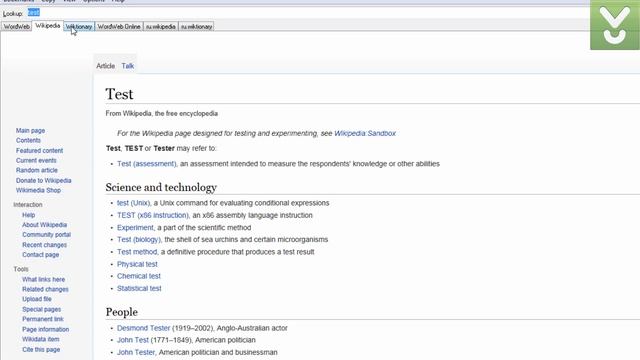Click the Science and technology heading
Screen dimensions: 640x360
click(x=161, y=187)
